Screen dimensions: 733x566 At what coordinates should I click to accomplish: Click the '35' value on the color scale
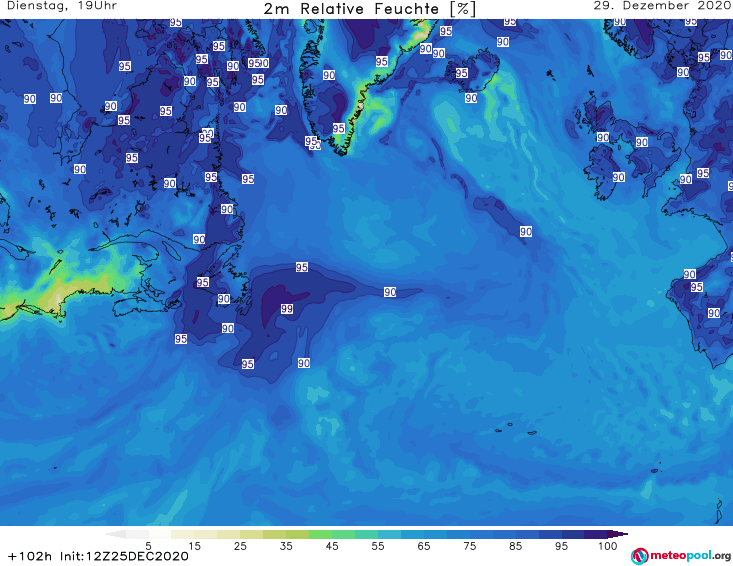click(x=286, y=546)
